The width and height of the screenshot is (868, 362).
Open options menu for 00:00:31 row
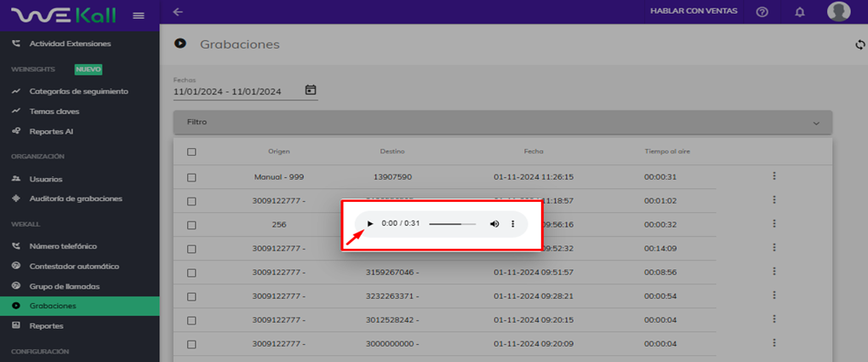pos(774,175)
